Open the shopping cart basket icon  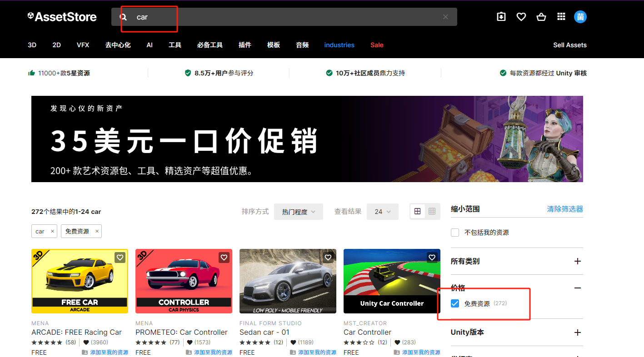(541, 17)
